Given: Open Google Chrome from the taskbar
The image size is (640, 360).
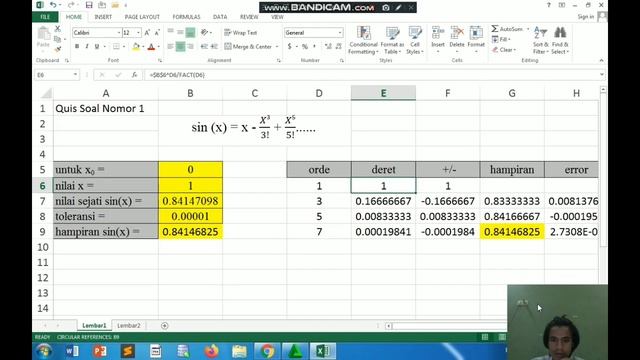Looking at the screenshot, I should click(267, 351).
